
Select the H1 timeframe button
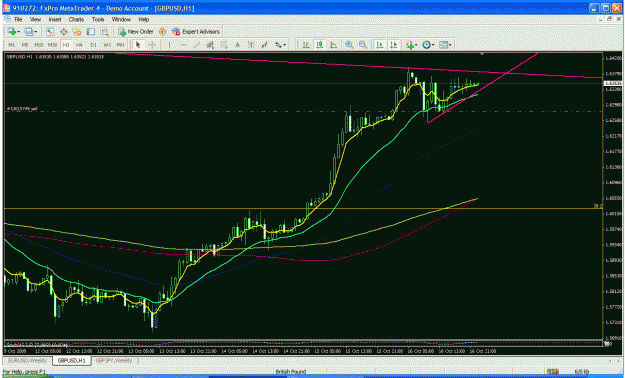pyautogui.click(x=66, y=45)
